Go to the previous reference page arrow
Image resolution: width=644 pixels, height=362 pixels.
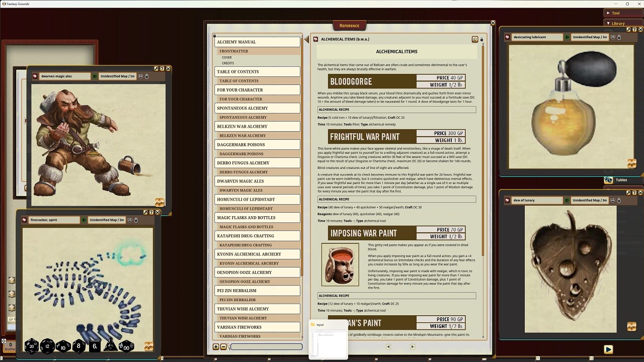(388, 346)
